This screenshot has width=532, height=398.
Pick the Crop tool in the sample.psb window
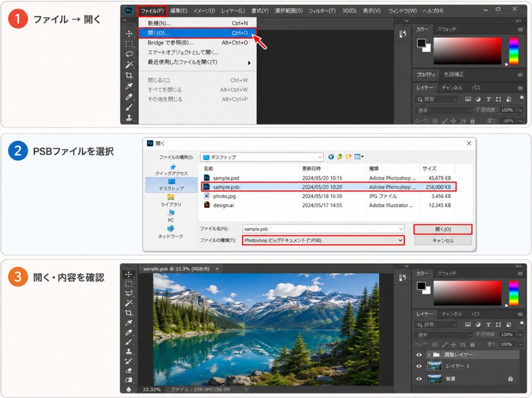click(128, 312)
